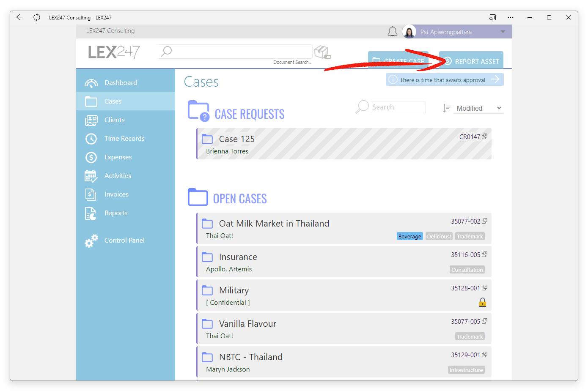
Task: Open the Expenses dollar icon
Action: coord(91,157)
